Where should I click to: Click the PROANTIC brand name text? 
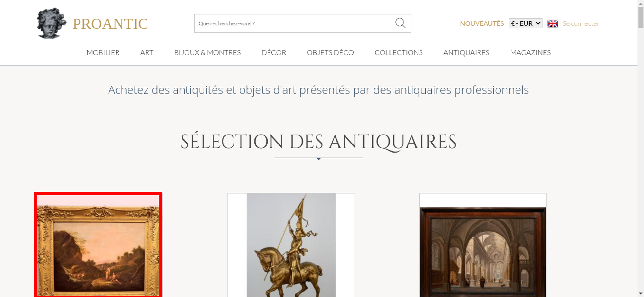(110, 24)
